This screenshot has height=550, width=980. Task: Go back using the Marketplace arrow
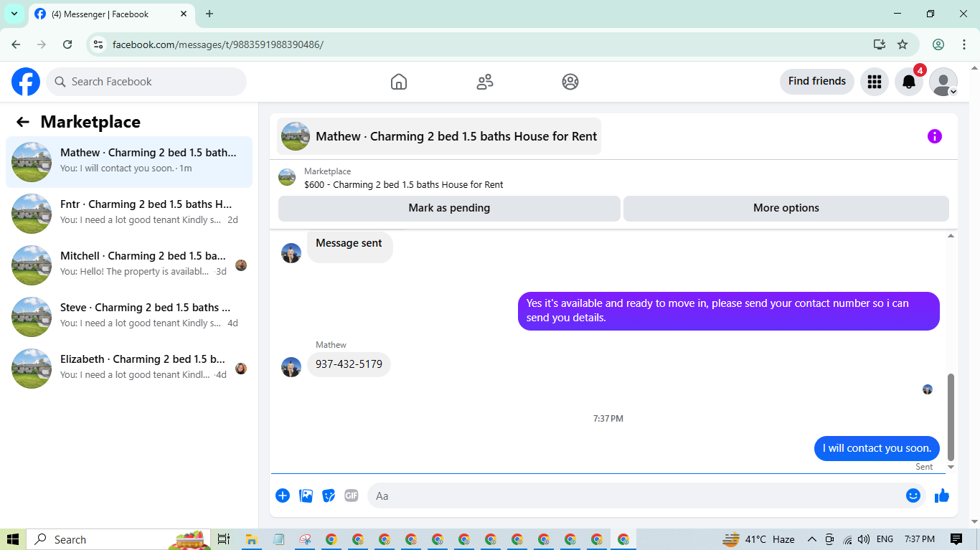23,122
